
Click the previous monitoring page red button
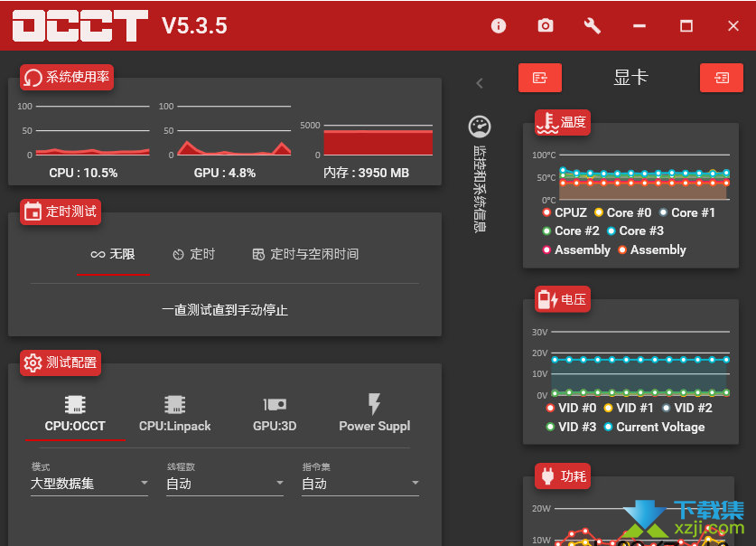(539, 78)
